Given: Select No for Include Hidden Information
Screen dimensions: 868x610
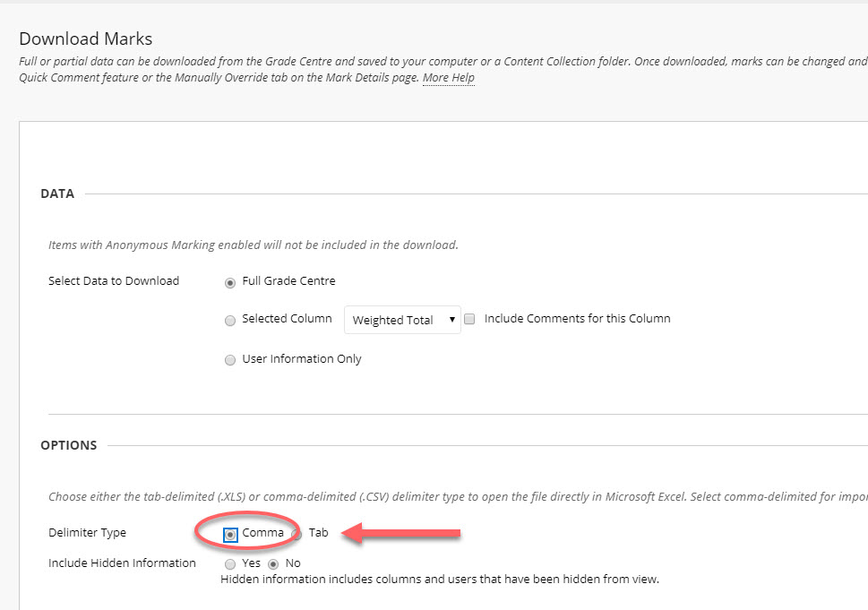Looking at the screenshot, I should [x=274, y=564].
